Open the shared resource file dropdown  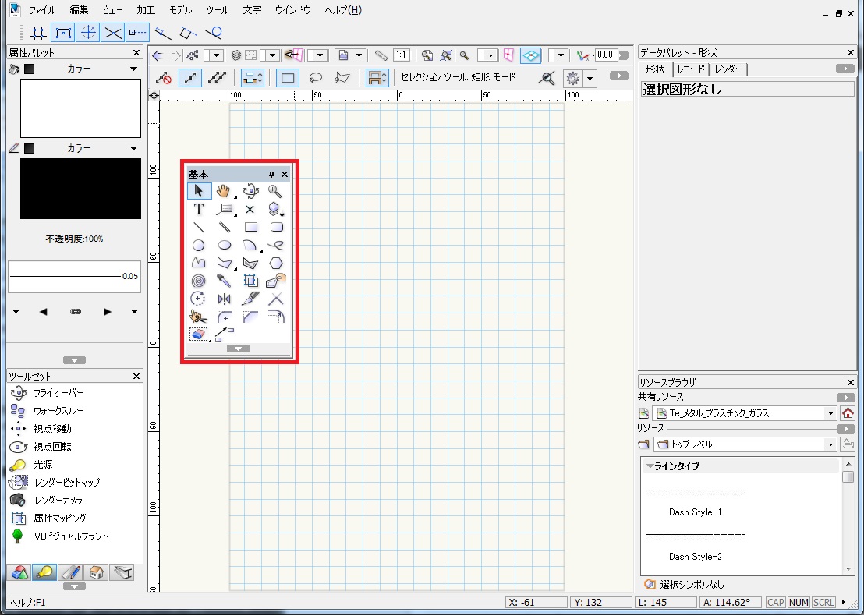click(830, 413)
